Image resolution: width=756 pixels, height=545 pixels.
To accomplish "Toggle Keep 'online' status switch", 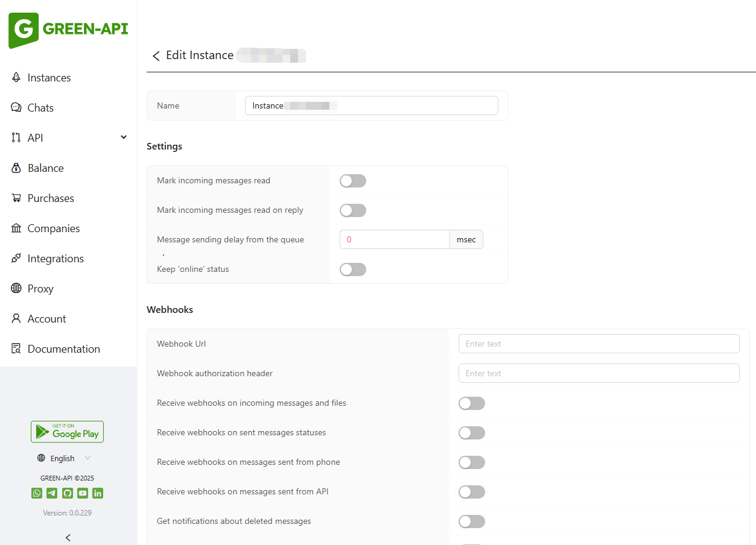I will coord(353,269).
